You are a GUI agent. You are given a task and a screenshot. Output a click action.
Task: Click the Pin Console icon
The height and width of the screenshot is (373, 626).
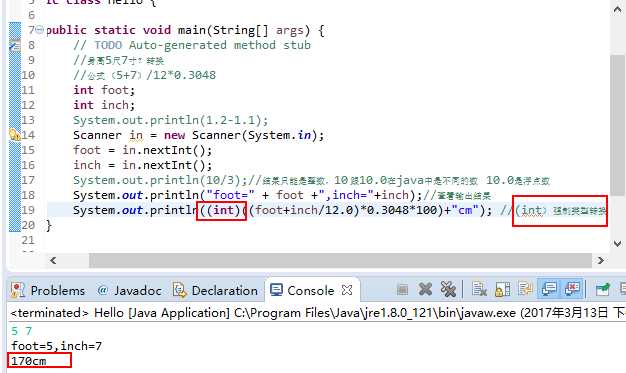pos(602,289)
